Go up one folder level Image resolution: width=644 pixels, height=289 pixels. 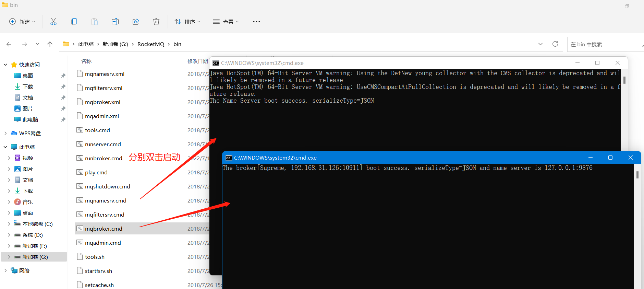(x=50, y=44)
